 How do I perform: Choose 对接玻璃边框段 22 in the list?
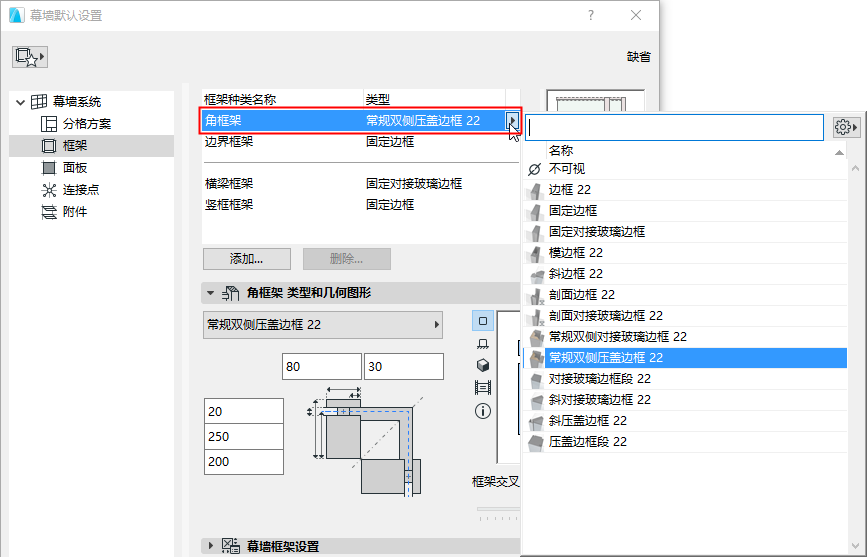pyautogui.click(x=685, y=379)
